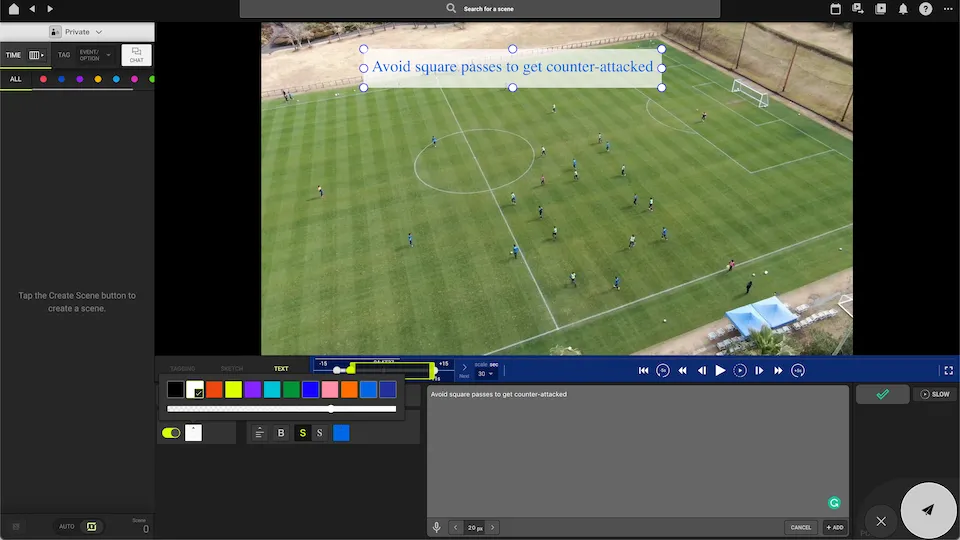
Task: Choose the purple color swatch
Action: click(252, 389)
